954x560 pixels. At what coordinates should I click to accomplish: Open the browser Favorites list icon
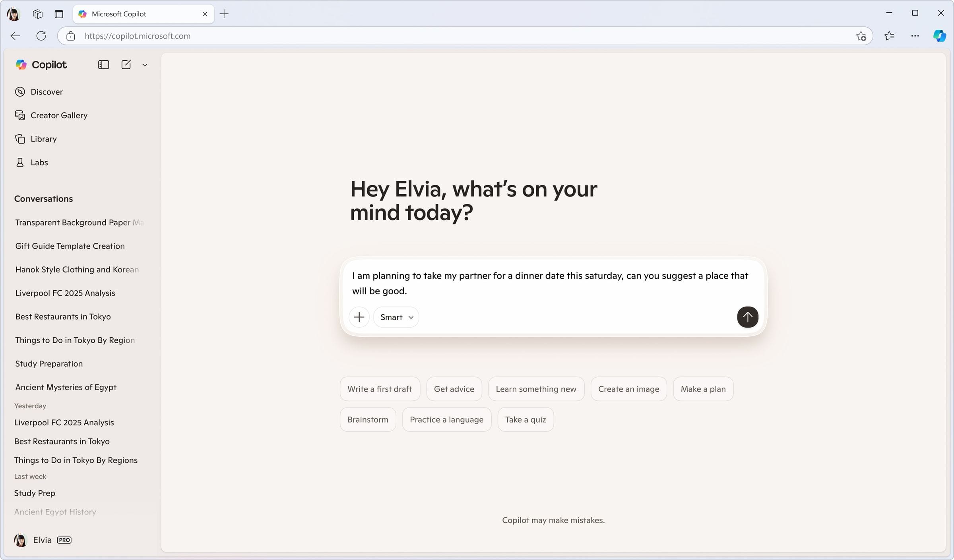[x=889, y=36]
